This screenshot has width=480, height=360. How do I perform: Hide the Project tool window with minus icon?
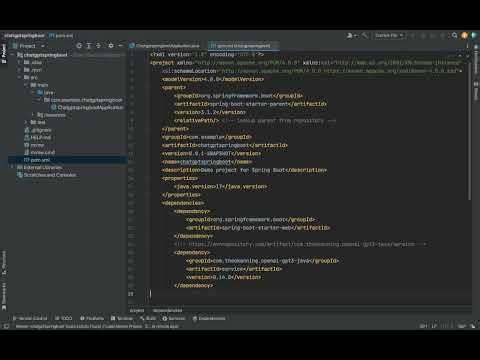click(x=120, y=46)
